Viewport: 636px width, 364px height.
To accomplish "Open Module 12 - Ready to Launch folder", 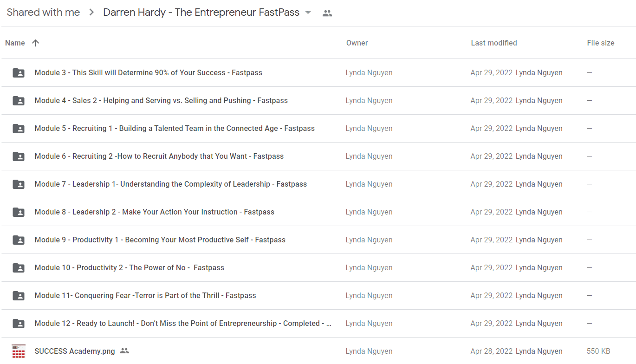I will pos(183,324).
